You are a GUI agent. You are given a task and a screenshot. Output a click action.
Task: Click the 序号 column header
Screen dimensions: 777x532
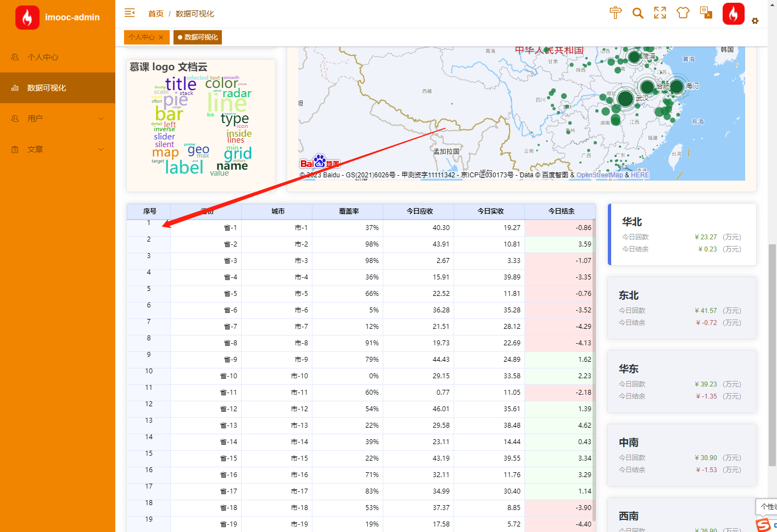149,211
